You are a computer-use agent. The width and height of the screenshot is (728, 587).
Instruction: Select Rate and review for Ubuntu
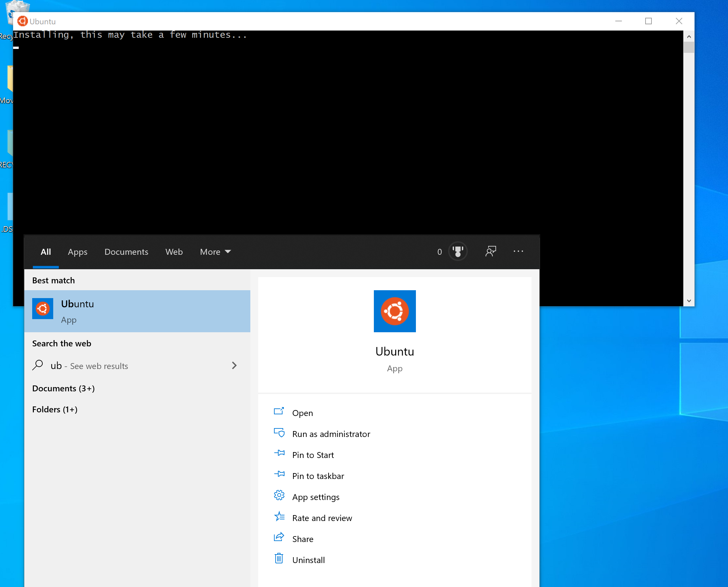point(321,517)
